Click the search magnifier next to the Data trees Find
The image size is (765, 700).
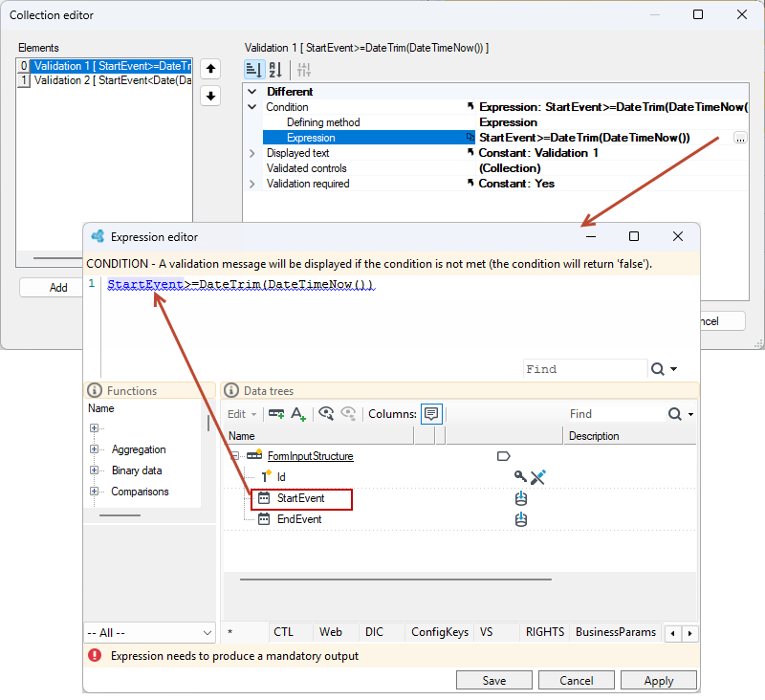tap(675, 414)
